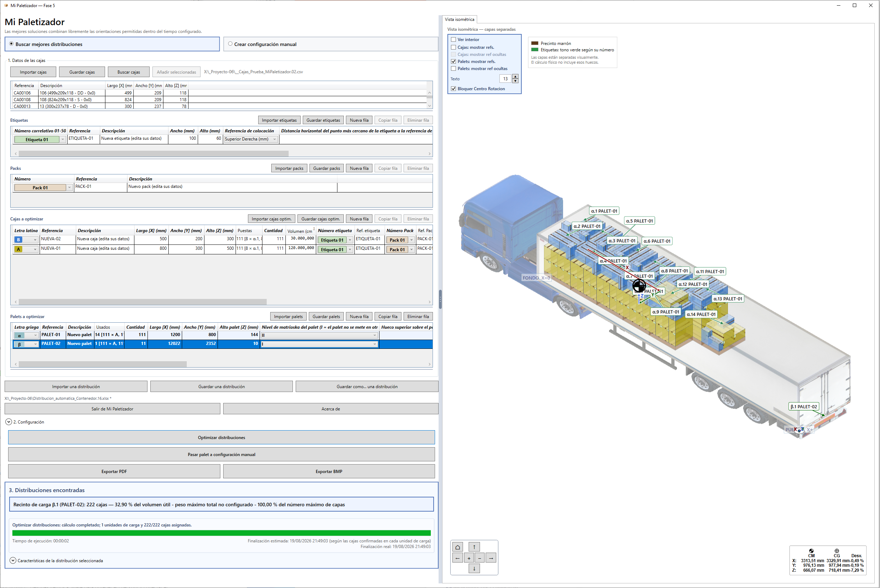Uncheck Bloquer Centro Rotacion
The height and width of the screenshot is (588, 880).
pos(453,89)
